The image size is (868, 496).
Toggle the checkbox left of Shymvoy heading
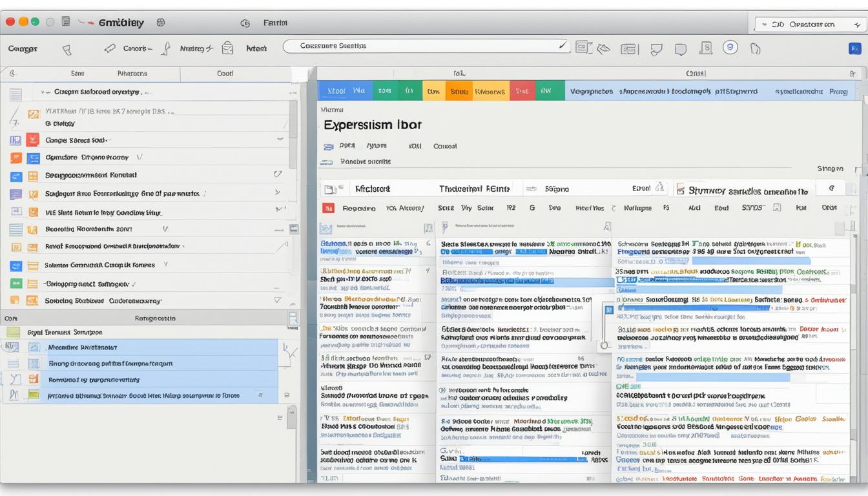point(680,189)
